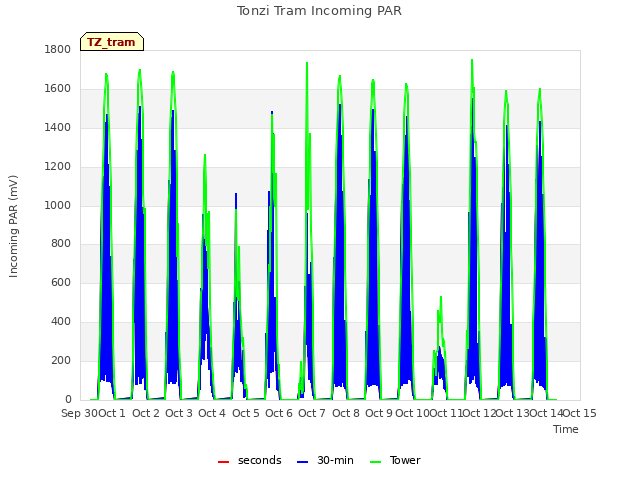Click the x-axis label 'Time'
The image size is (640, 480).
tap(566, 429)
